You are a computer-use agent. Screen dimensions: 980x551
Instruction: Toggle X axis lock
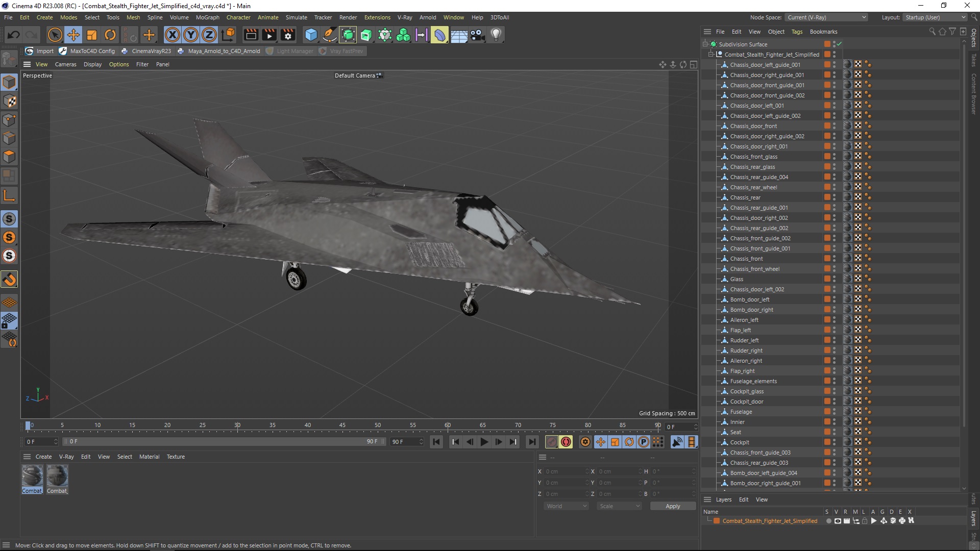tap(173, 35)
